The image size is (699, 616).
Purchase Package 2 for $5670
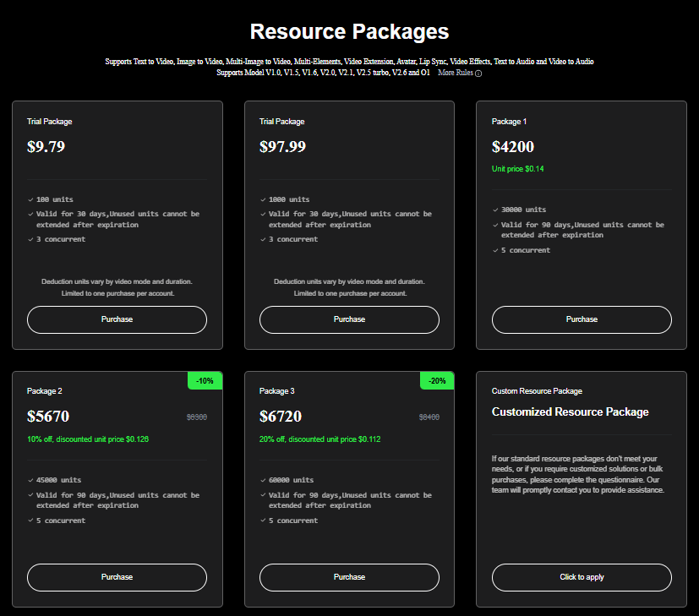(117, 577)
